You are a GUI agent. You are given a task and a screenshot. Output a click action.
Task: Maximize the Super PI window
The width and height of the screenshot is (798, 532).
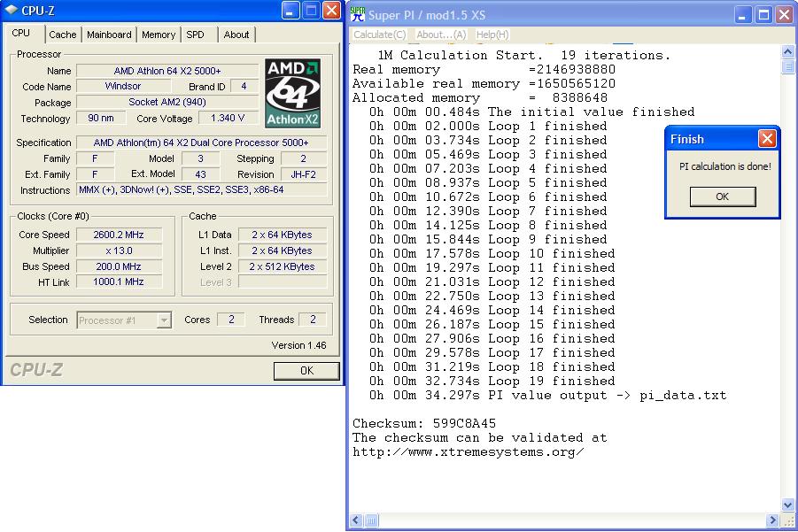tap(764, 15)
